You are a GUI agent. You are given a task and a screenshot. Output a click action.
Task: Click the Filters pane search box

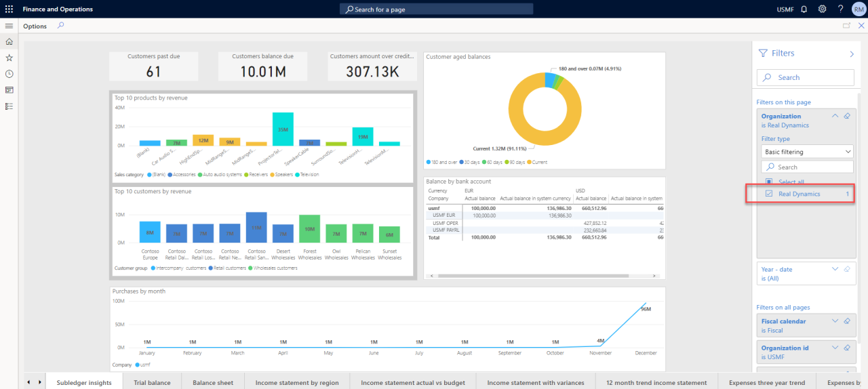(x=806, y=77)
